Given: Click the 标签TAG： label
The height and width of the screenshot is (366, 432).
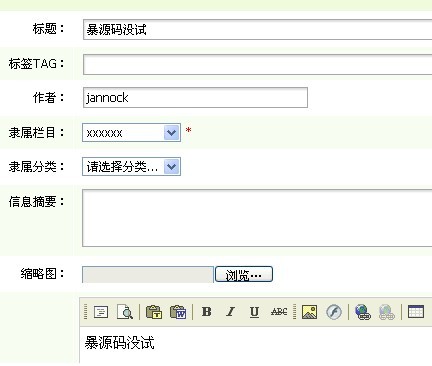Looking at the screenshot, I should click(37, 63).
